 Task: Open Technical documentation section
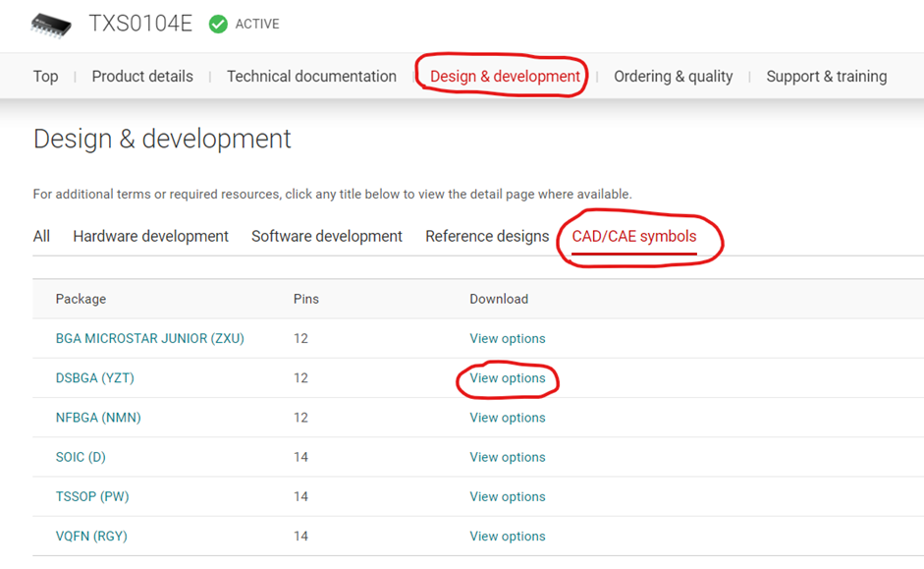click(311, 76)
